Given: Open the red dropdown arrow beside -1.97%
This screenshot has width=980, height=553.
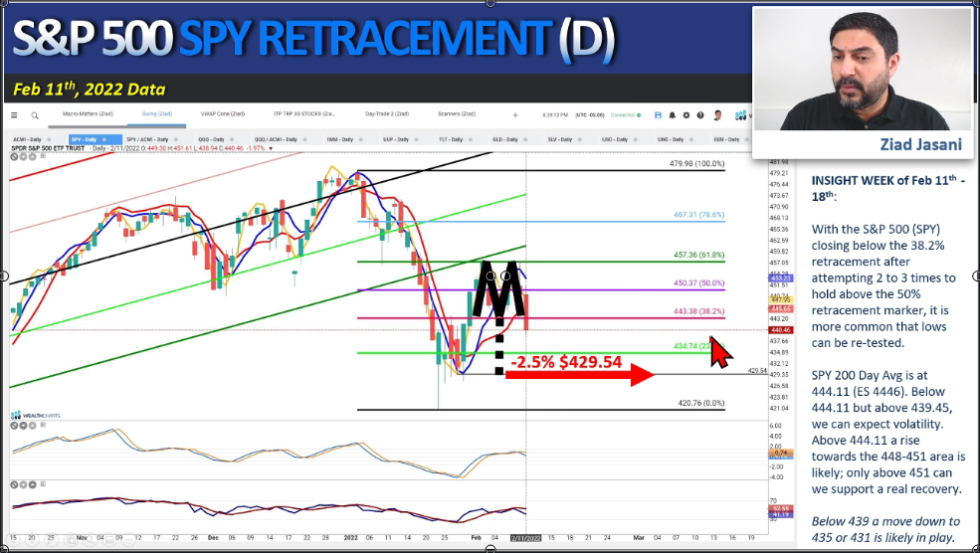Looking at the screenshot, I should (x=271, y=149).
